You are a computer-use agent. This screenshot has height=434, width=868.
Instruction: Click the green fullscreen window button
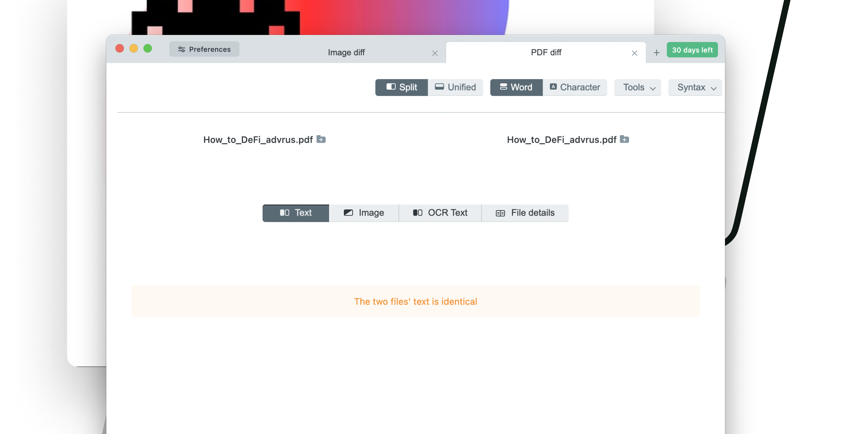(x=148, y=48)
